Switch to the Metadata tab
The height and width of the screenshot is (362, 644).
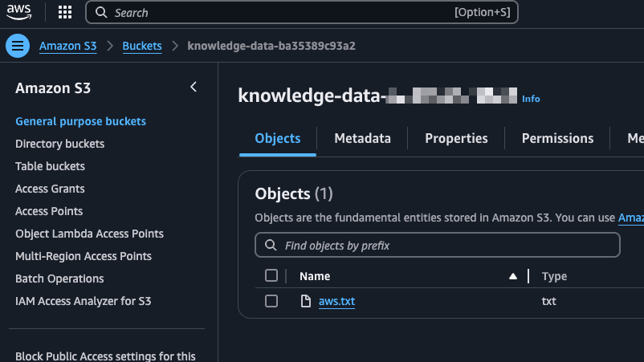pos(362,139)
